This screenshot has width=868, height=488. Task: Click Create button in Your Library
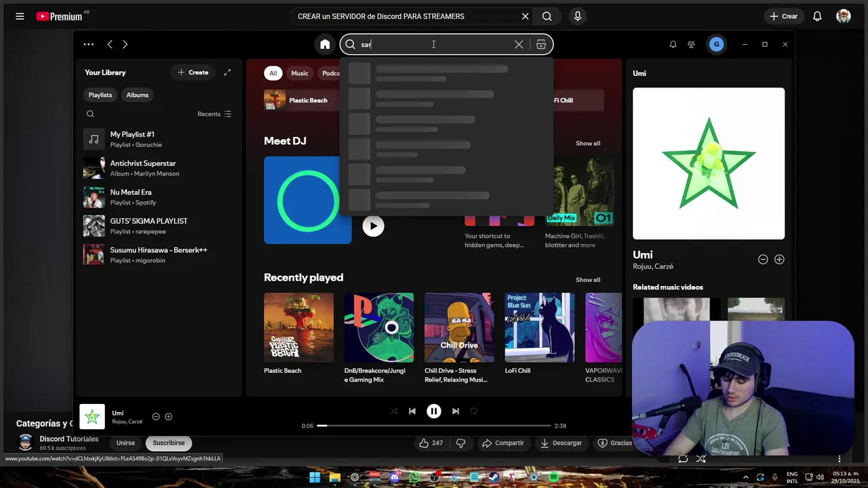193,72
